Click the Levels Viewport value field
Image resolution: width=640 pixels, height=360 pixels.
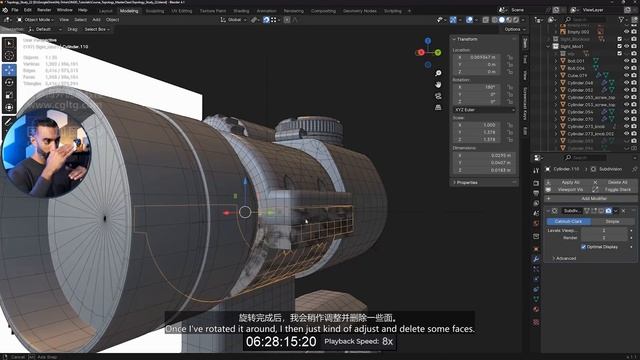pos(604,231)
